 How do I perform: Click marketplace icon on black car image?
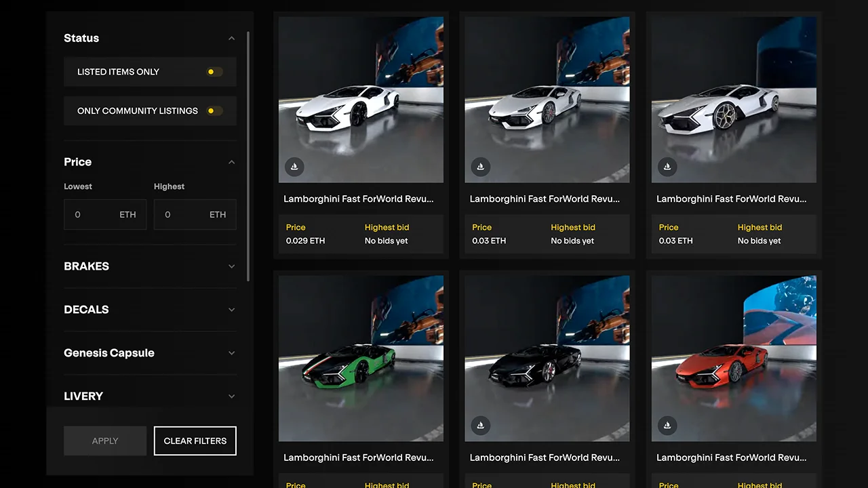pos(481,425)
